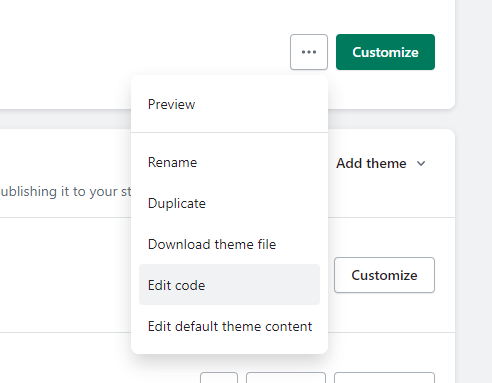Open the Add theme dropdown
This screenshot has width=492, height=383.
tap(381, 163)
